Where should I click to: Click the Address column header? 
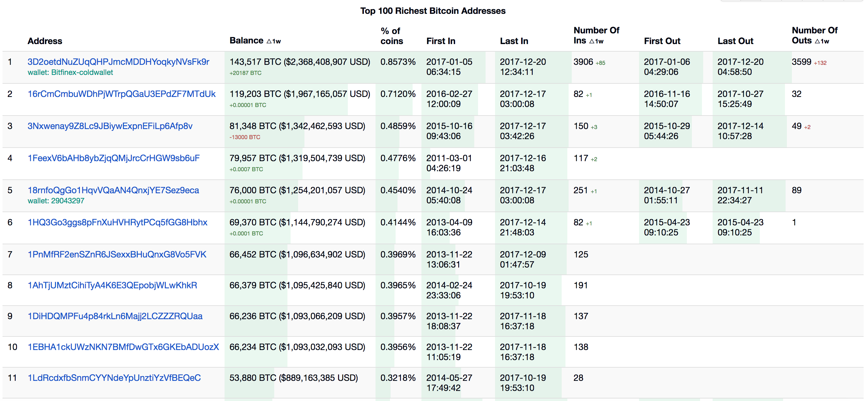[45, 41]
